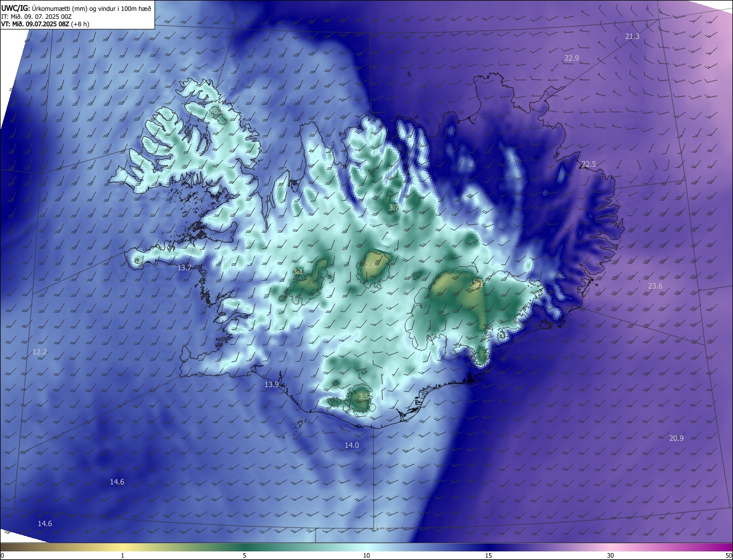The image size is (733, 560).
Task: Click the legend tick label 1
Action: tap(123, 556)
